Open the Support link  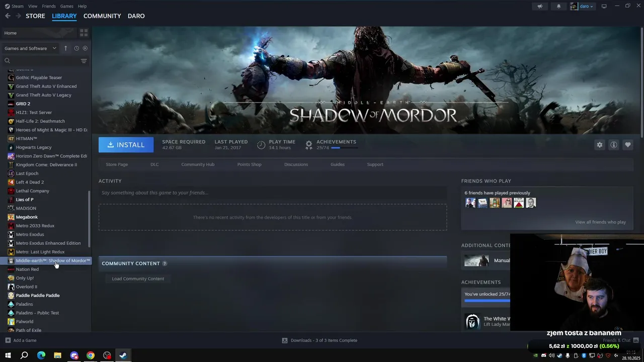coord(375,164)
